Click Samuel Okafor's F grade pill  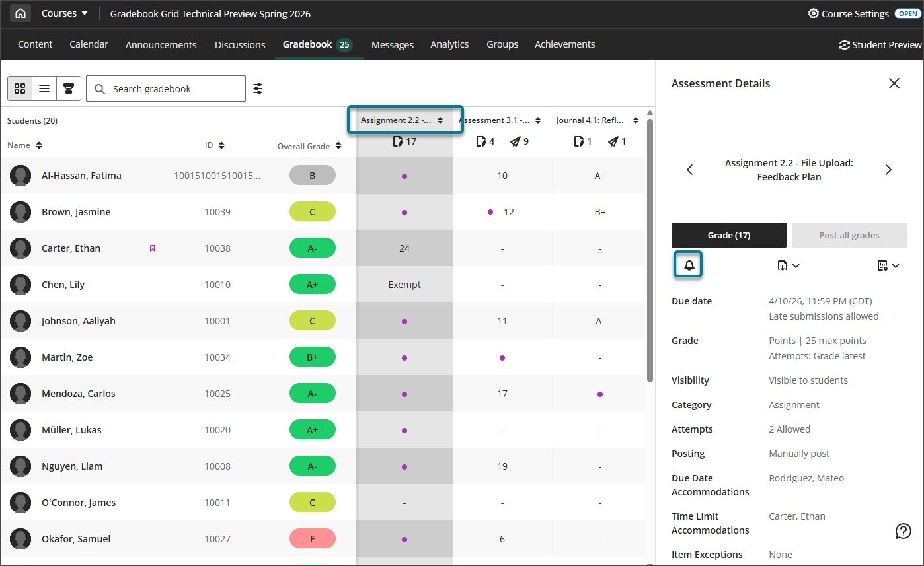point(313,539)
